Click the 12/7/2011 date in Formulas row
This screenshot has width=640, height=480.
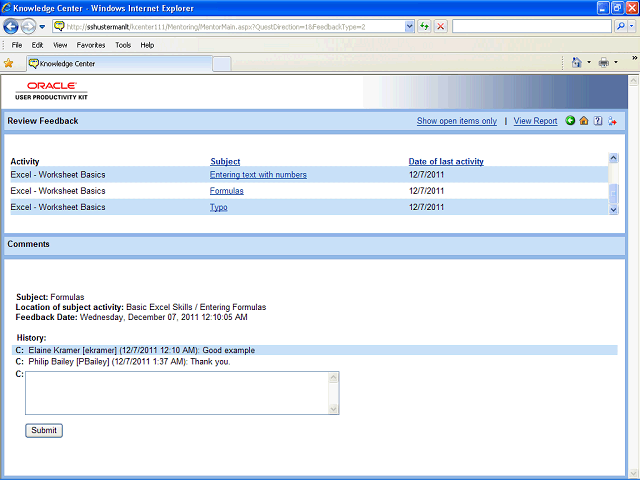point(426,191)
